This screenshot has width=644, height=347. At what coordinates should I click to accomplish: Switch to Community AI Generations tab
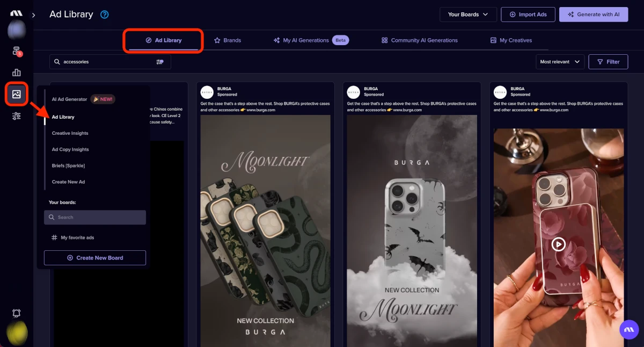point(420,40)
